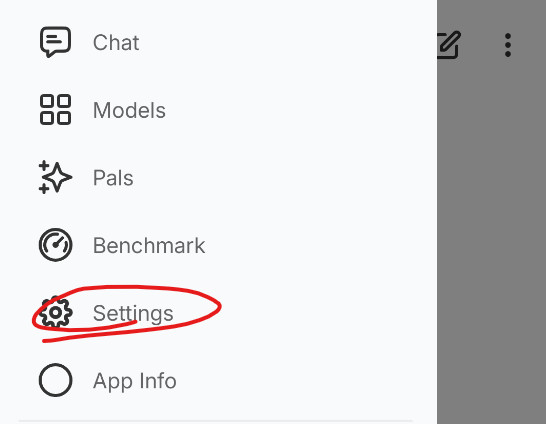546x424 pixels.
Task: Dismiss drawer via the gray dimmed overlay
Action: click(x=491, y=244)
